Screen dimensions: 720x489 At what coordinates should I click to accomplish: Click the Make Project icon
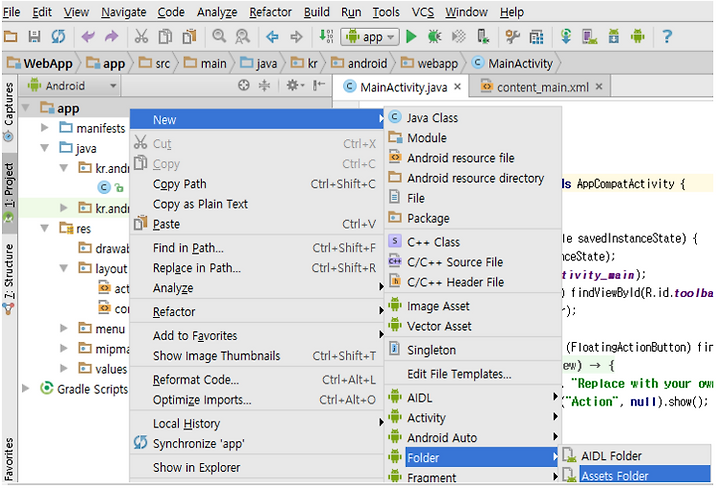[x=326, y=36]
